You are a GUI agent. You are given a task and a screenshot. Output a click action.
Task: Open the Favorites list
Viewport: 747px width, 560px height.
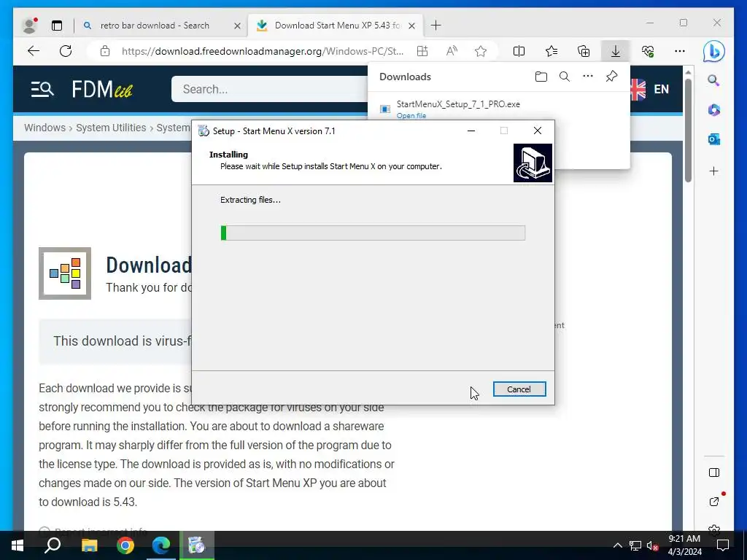coord(551,51)
